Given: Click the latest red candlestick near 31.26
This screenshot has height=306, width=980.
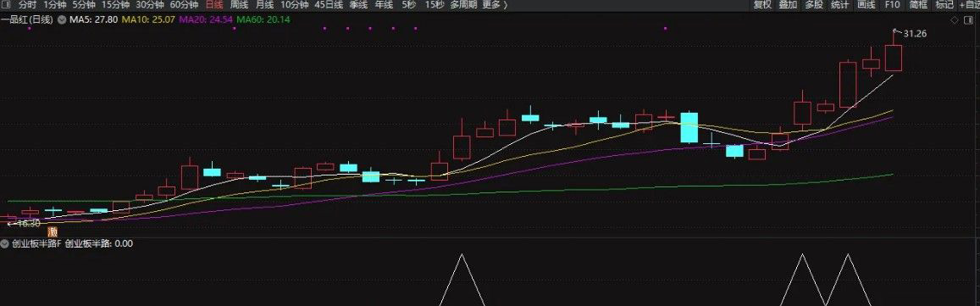Looking at the screenshot, I should 894,58.
